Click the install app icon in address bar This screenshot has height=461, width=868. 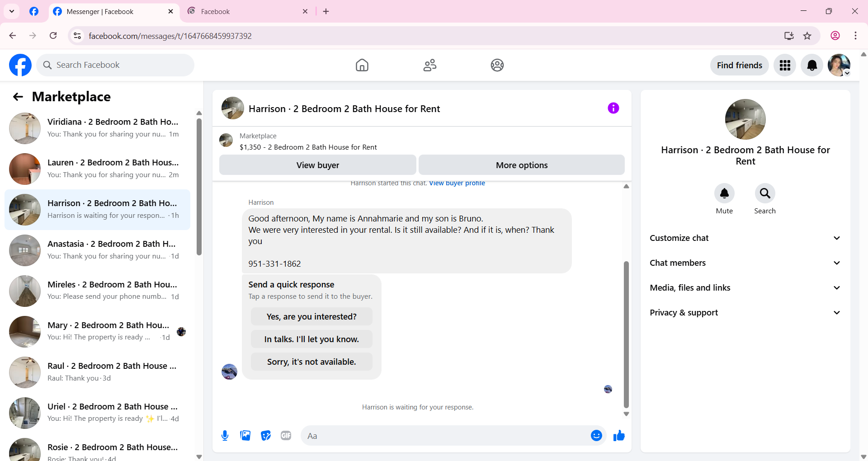pos(789,36)
